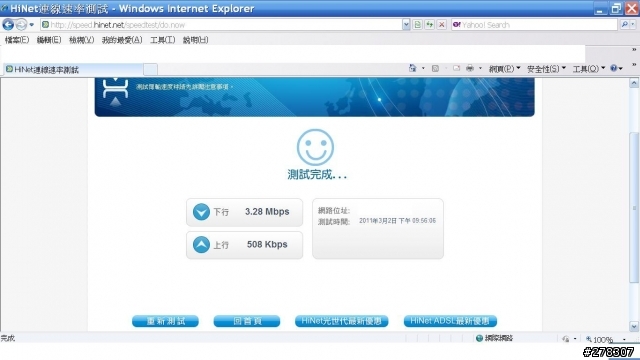
Task: Click the 100% zoom level button
Action: click(600, 339)
